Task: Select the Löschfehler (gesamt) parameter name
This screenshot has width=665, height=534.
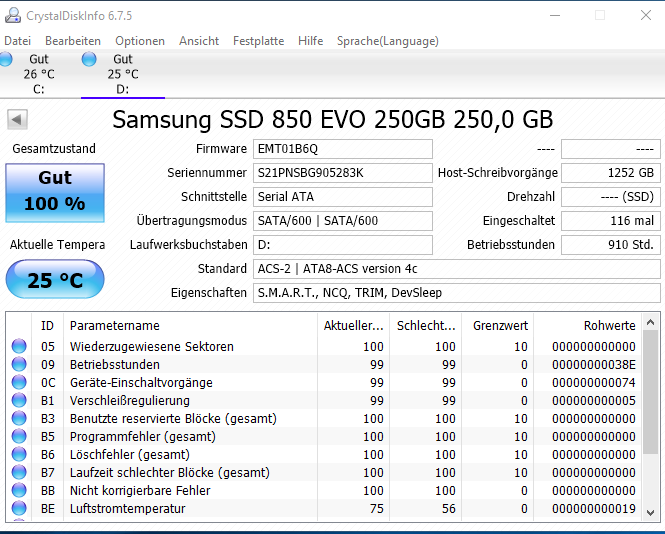Action: (130, 455)
